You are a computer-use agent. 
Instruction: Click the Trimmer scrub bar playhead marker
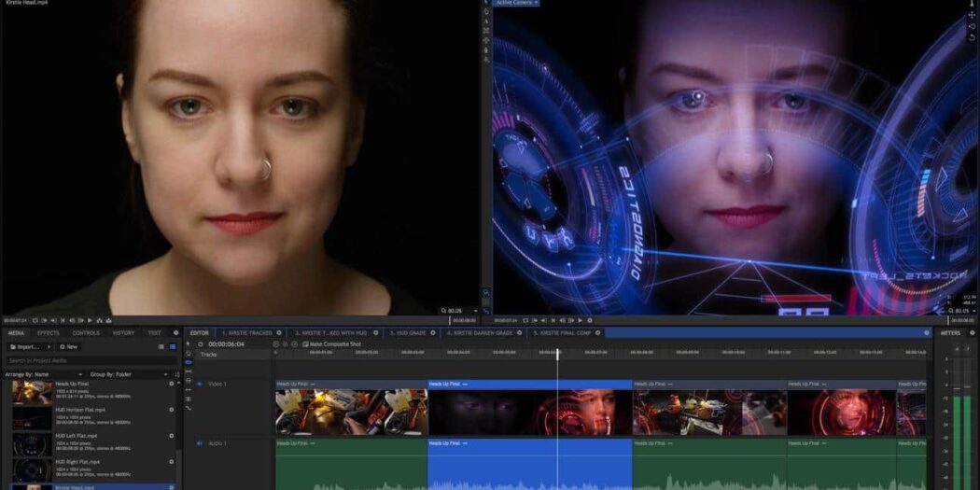pyautogui.click(x=450, y=320)
